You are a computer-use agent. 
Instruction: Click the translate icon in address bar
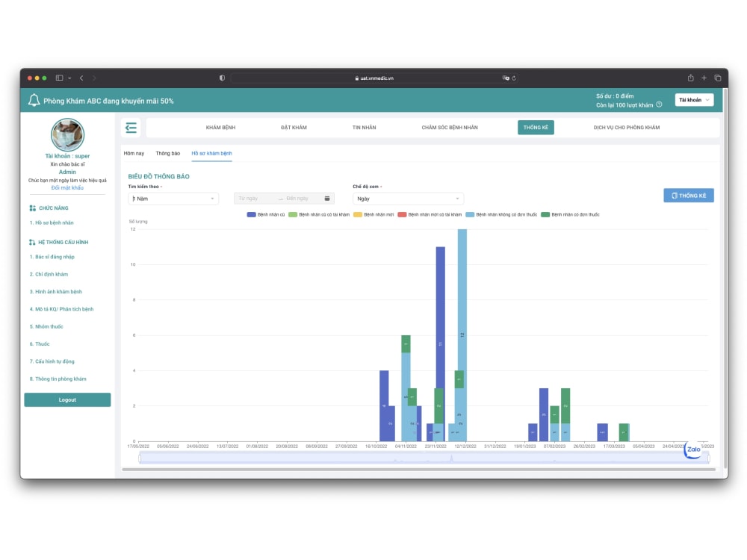506,78
